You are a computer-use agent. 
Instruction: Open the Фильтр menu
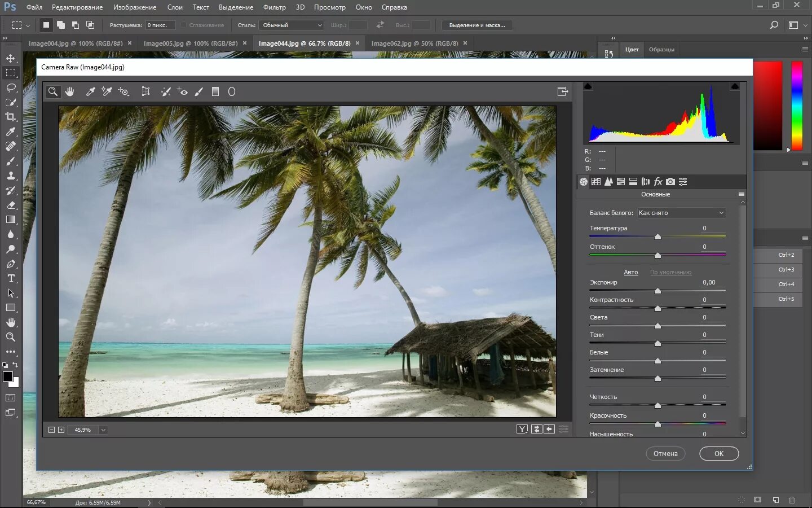click(275, 7)
